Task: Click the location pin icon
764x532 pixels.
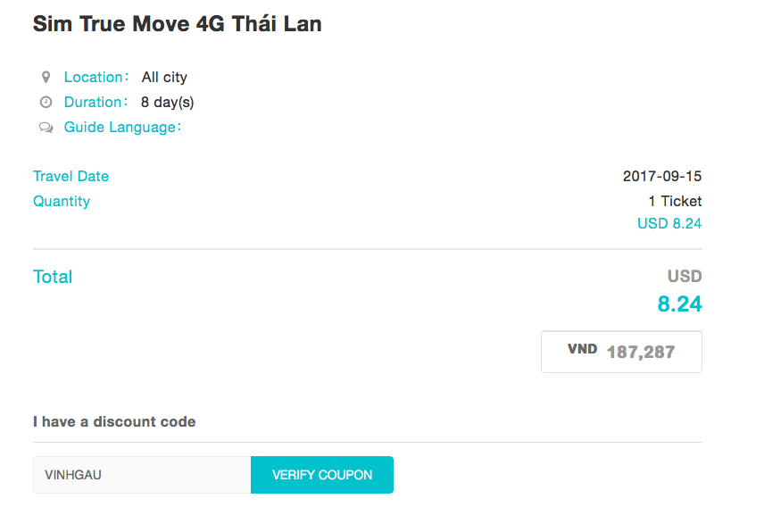Action: coord(46,78)
